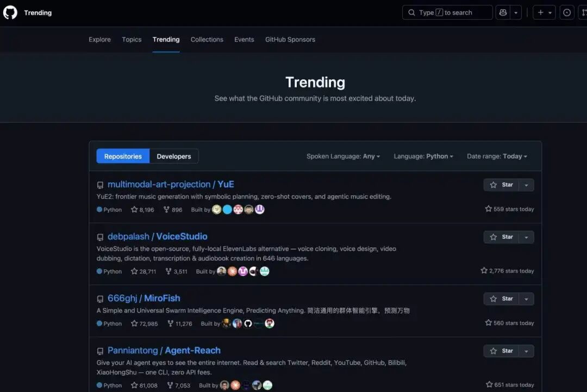Click first contributor avatar of YuE
Viewport: 587px width, 392px height.
point(217,210)
